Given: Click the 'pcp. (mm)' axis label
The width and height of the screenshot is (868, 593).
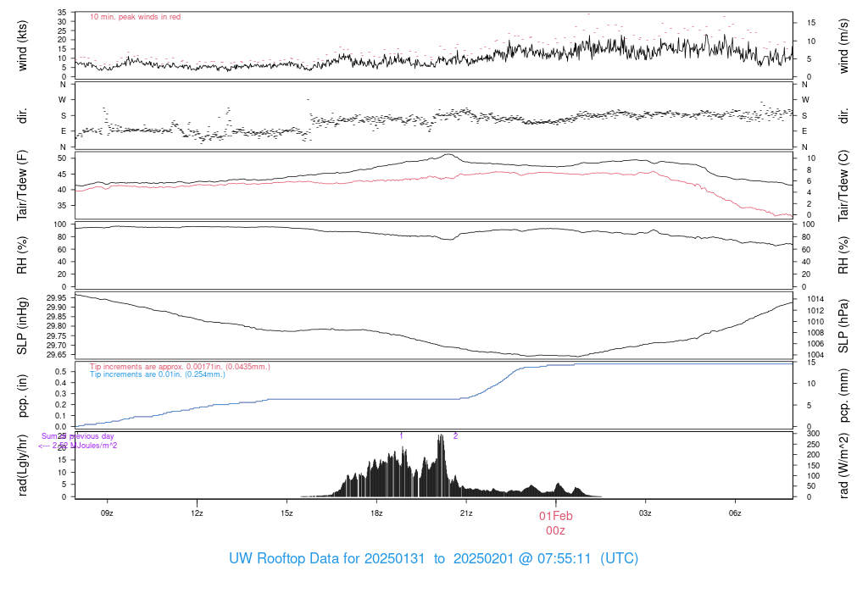Looking at the screenshot, I should coord(843,396).
